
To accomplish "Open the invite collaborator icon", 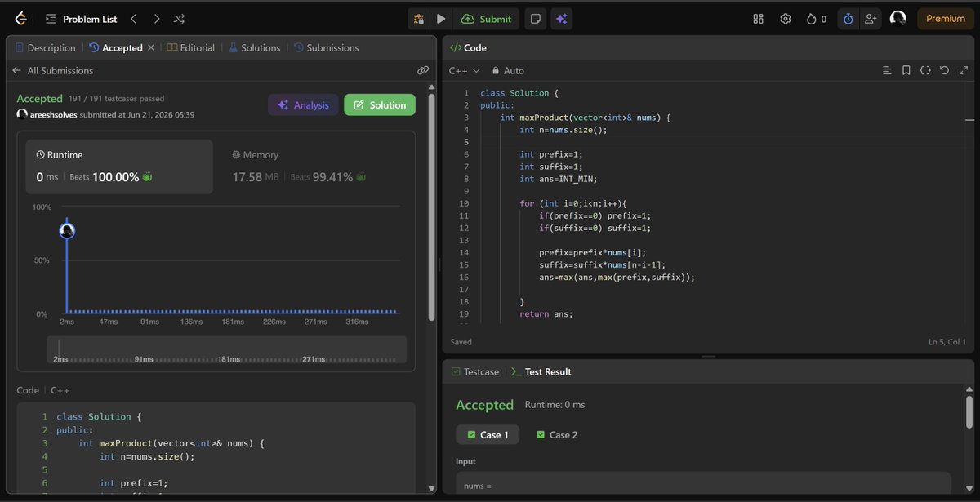I will (x=871, y=18).
